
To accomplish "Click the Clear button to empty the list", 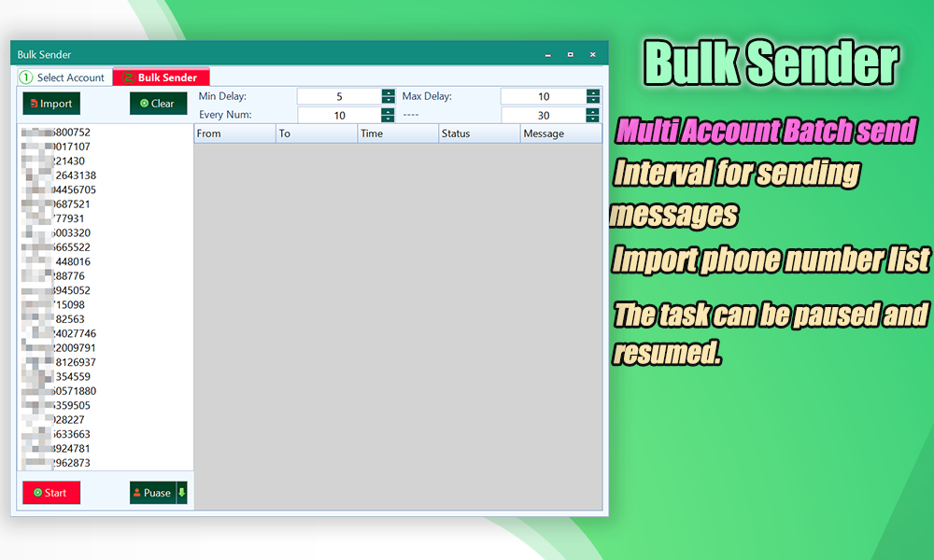I will (x=159, y=103).
